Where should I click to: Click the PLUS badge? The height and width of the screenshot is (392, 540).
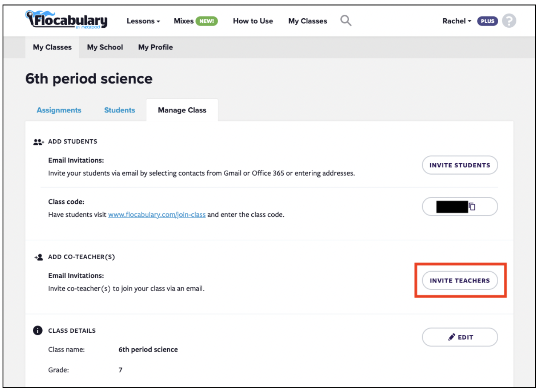488,21
